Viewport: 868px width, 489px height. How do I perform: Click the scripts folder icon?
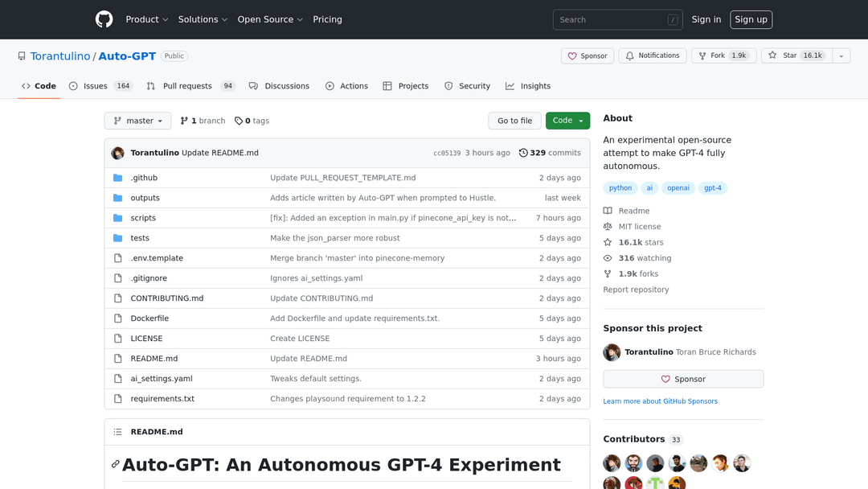(118, 218)
